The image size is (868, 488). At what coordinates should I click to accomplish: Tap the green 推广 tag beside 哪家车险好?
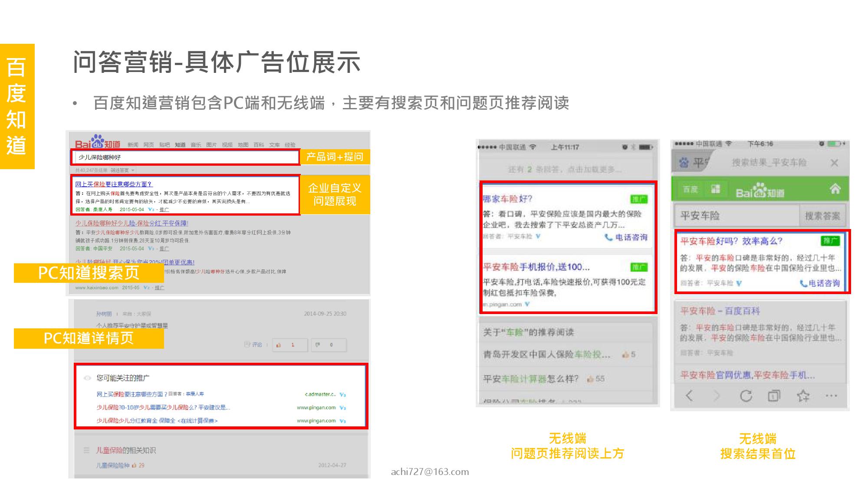click(x=639, y=199)
